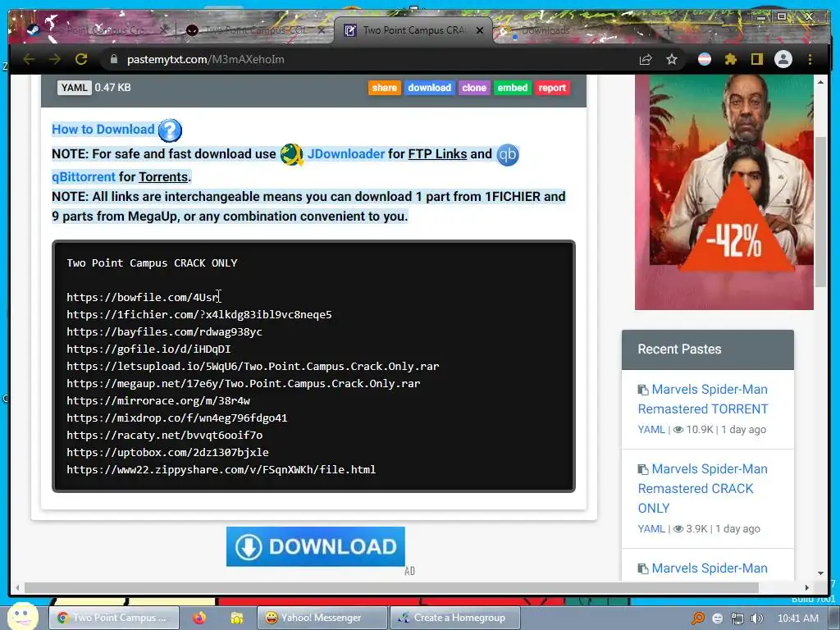Bookmark this page with the star icon

[672, 59]
